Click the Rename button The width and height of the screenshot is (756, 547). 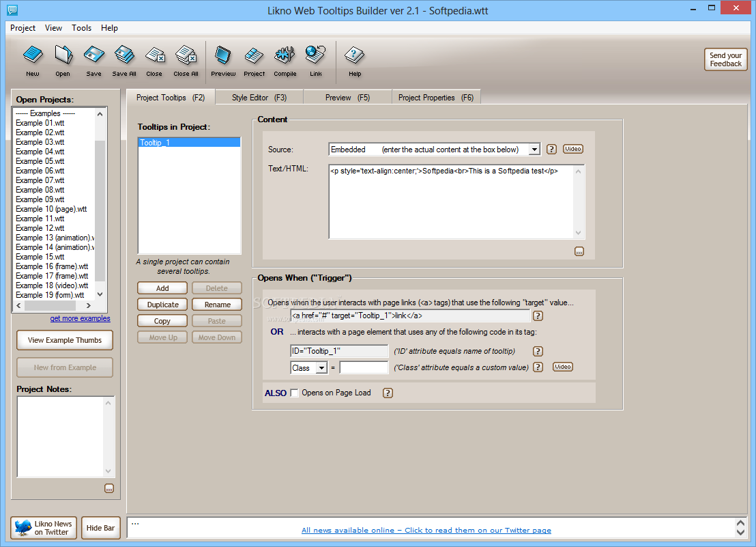[x=217, y=305]
